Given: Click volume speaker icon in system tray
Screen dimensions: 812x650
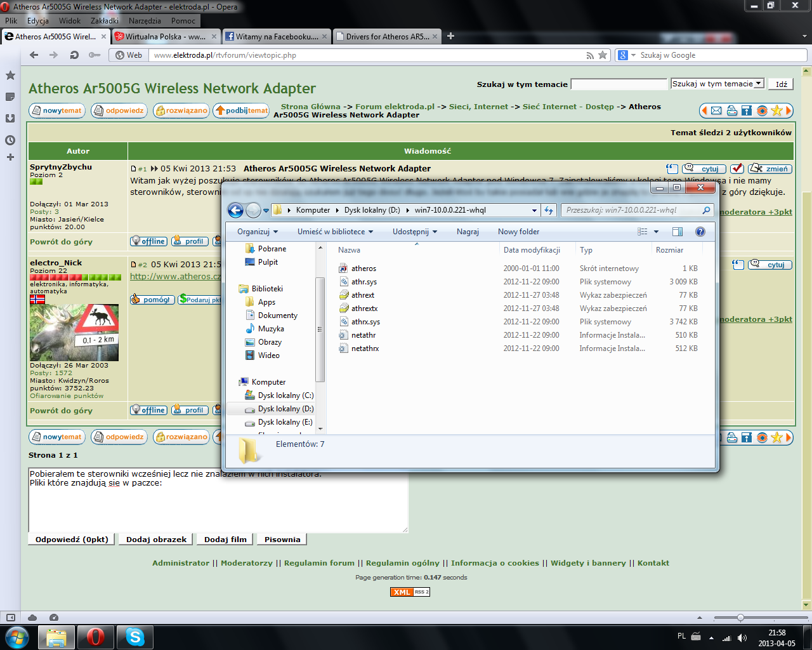Looking at the screenshot, I should point(743,637).
